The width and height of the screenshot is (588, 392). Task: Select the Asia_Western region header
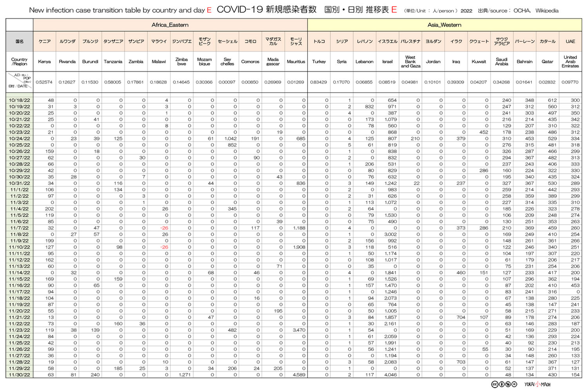pyautogui.click(x=445, y=24)
